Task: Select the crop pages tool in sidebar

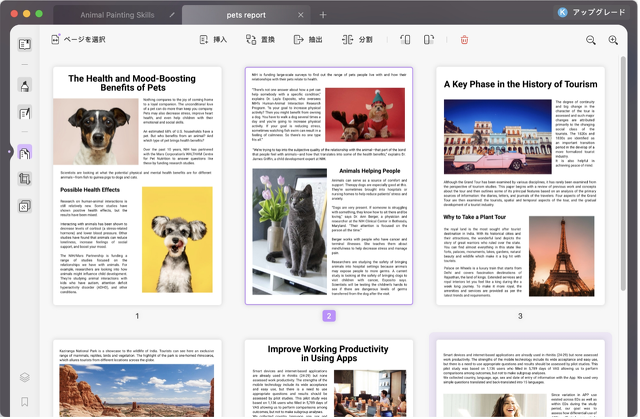Action: [x=24, y=178]
